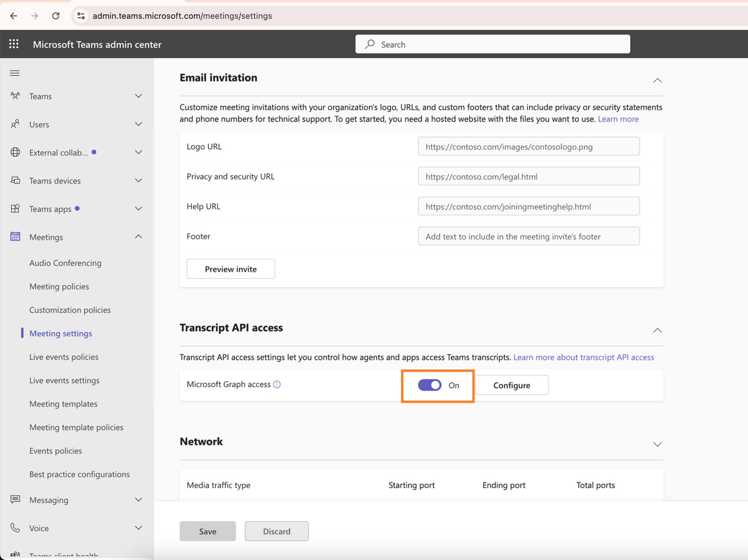Viewport: 748px width, 560px height.
Task: Expand the Teams apps chevron
Action: click(138, 208)
